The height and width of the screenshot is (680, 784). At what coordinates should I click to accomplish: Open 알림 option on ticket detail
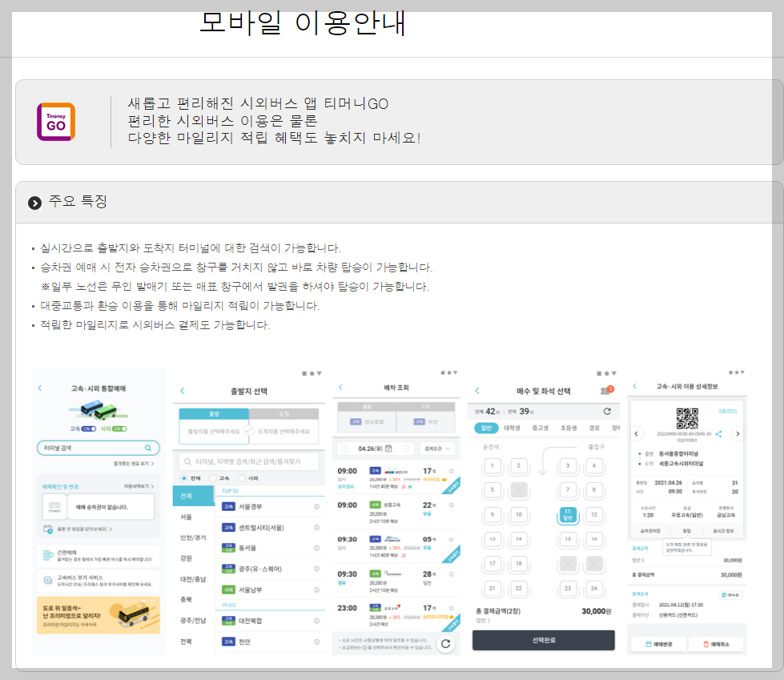click(x=687, y=530)
